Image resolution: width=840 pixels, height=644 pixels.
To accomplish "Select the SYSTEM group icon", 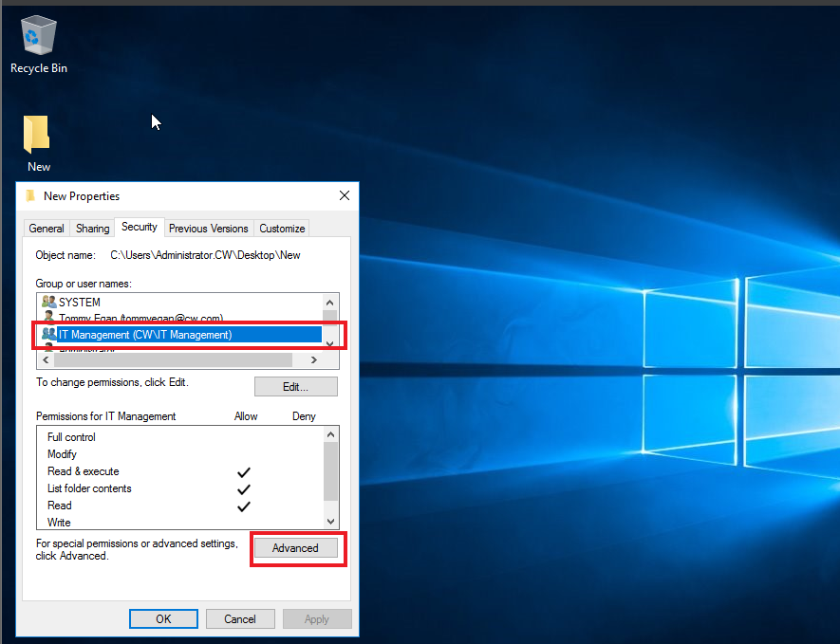I will [x=49, y=302].
